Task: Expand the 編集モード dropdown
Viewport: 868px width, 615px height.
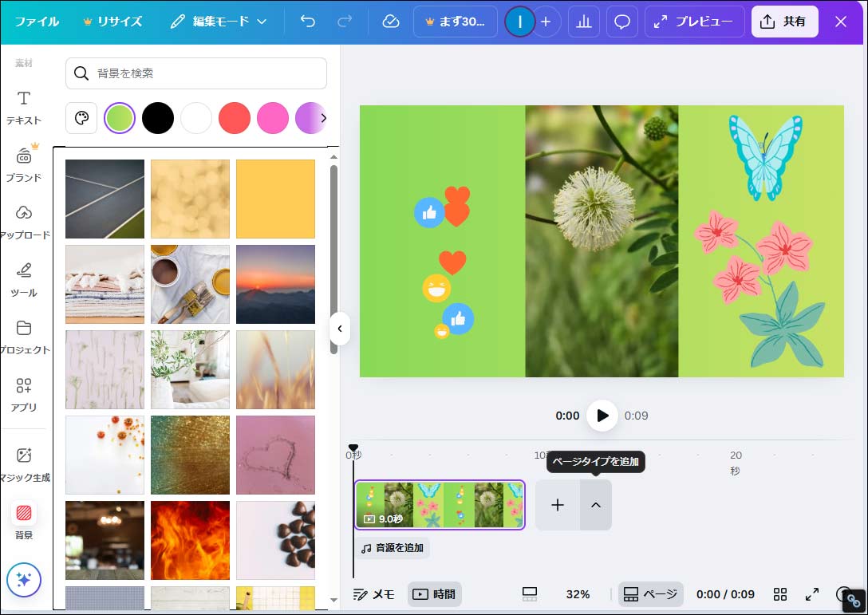Action: coord(219,22)
